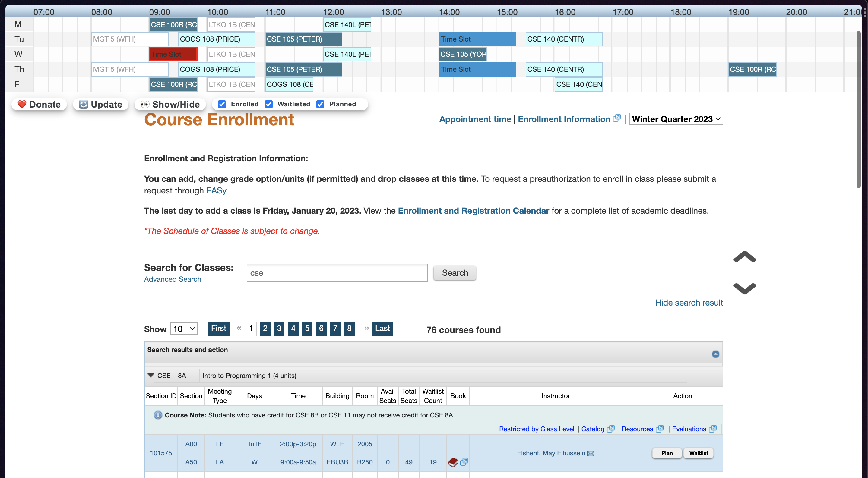This screenshot has width=868, height=478.
Task: Click the Course Note info icon
Action: tap(158, 415)
